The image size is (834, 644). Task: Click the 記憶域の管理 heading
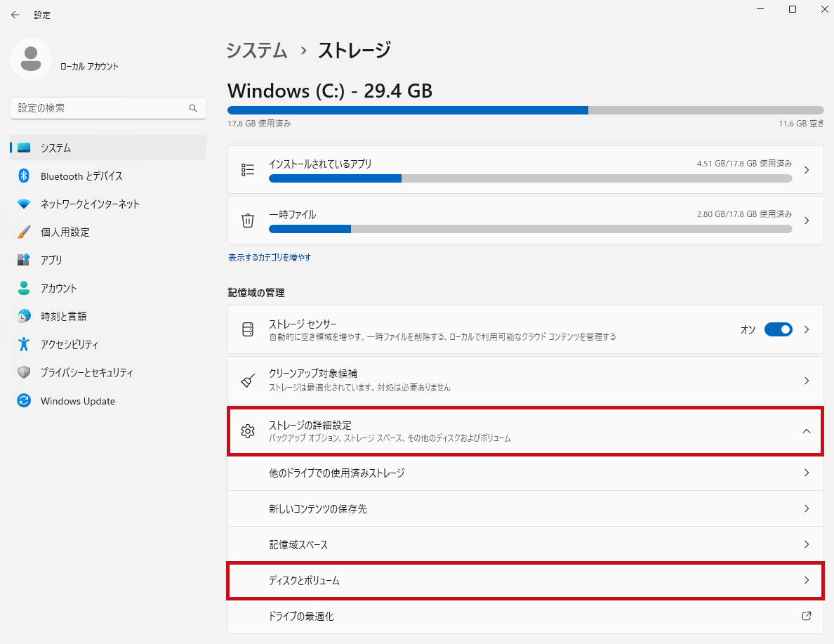click(x=256, y=293)
